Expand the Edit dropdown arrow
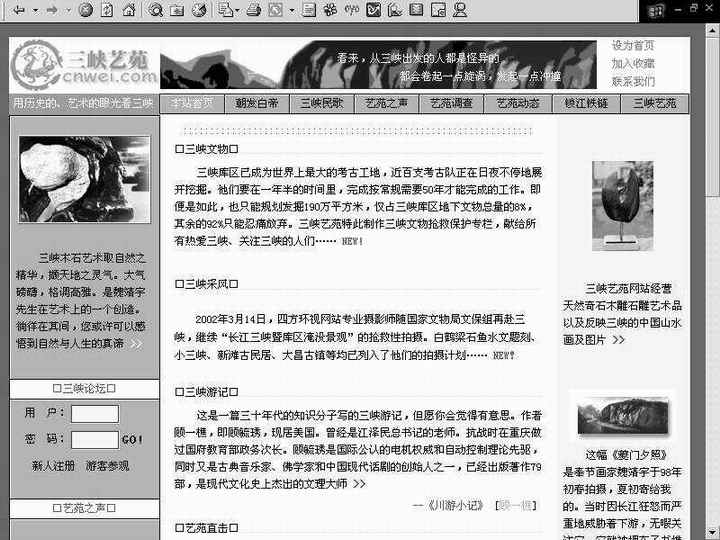 [x=292, y=10]
